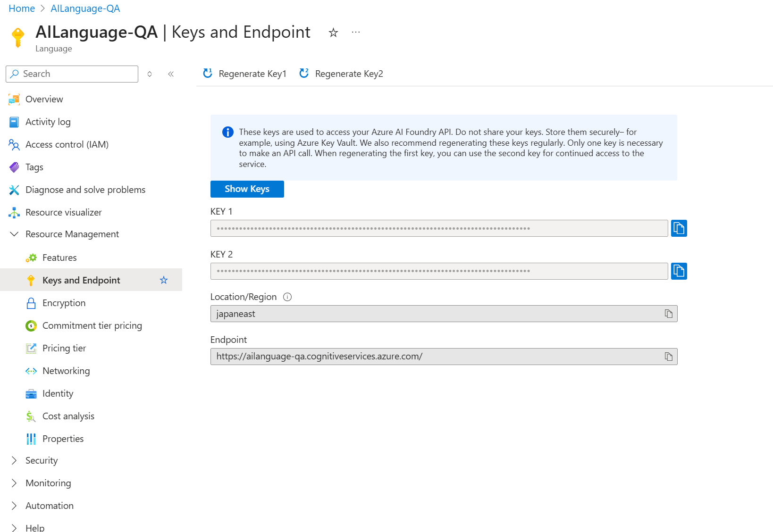Collapse the sidebar with double chevron
Image resolution: width=773 pixels, height=532 pixels.
171,74
